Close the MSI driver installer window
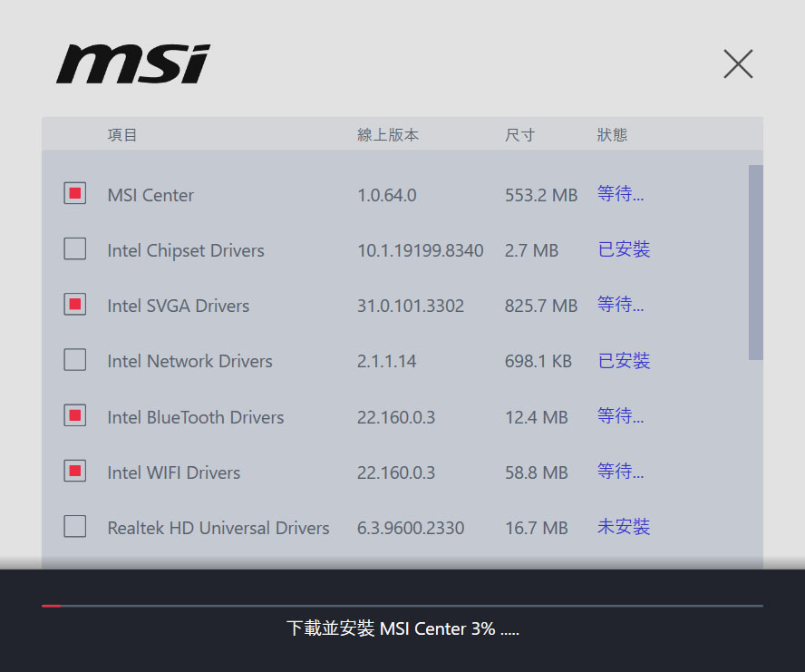The width and height of the screenshot is (805, 672). [738, 64]
